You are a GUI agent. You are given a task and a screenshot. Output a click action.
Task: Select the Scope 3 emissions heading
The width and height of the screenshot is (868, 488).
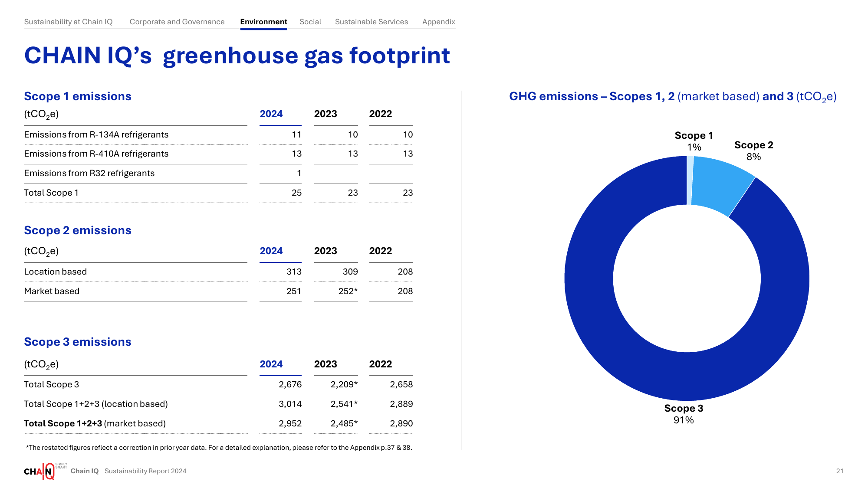click(78, 342)
